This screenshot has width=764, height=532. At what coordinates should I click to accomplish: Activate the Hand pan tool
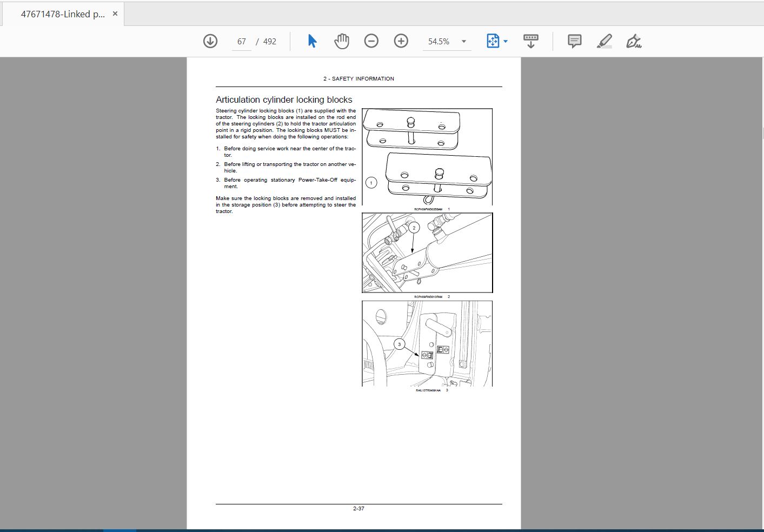coord(342,41)
